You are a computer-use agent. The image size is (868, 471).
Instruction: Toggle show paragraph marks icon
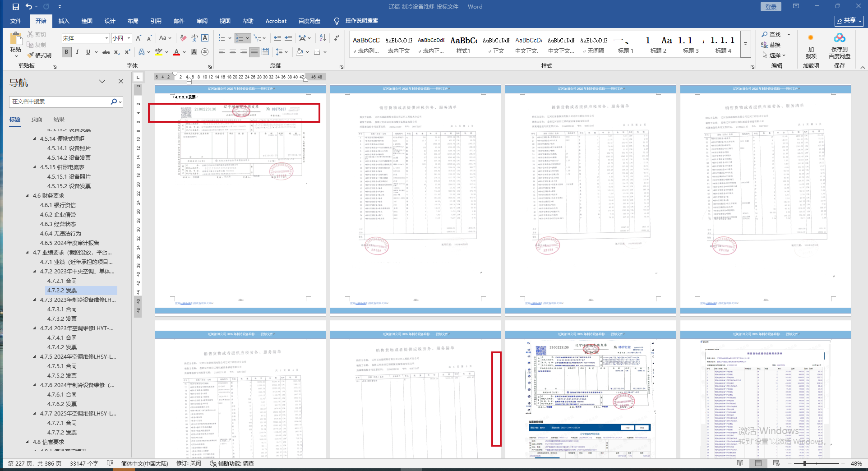(337, 38)
